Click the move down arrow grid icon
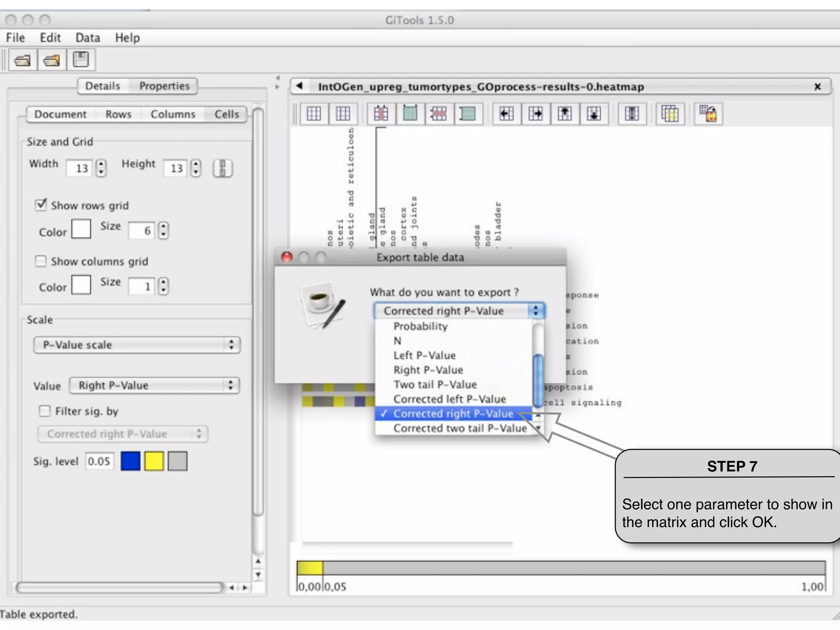 [594, 113]
